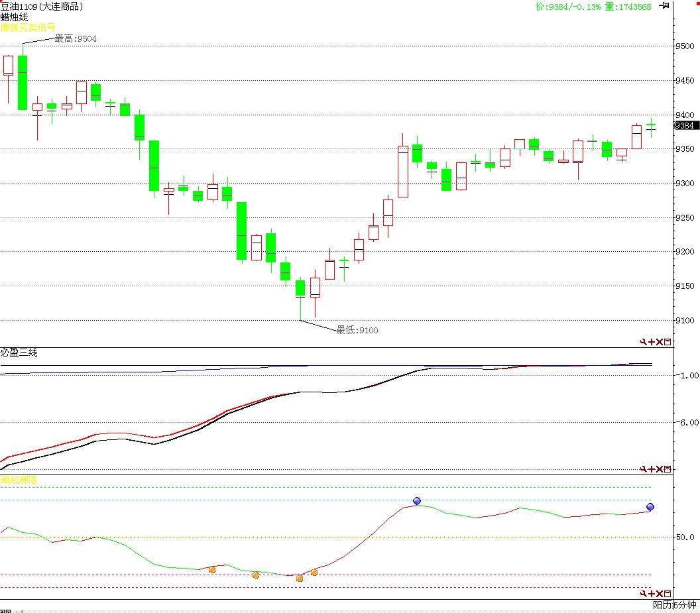Screen dimensions: 700x613
Task: Click the X icon in the candlestick panel
Action: [x=660, y=342]
